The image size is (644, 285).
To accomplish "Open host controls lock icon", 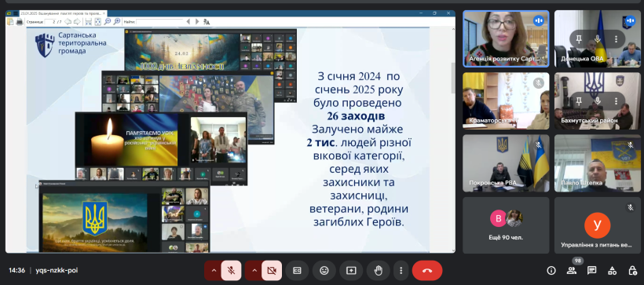I will coord(632,270).
